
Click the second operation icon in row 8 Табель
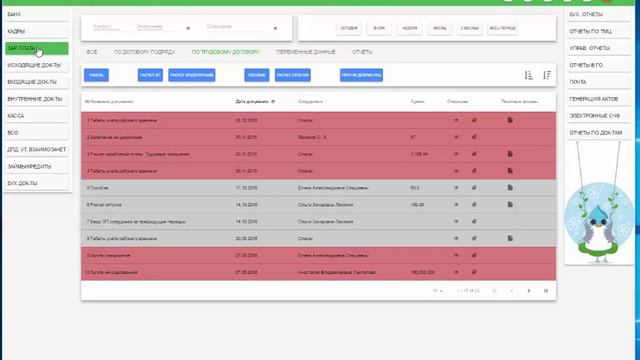point(474,238)
